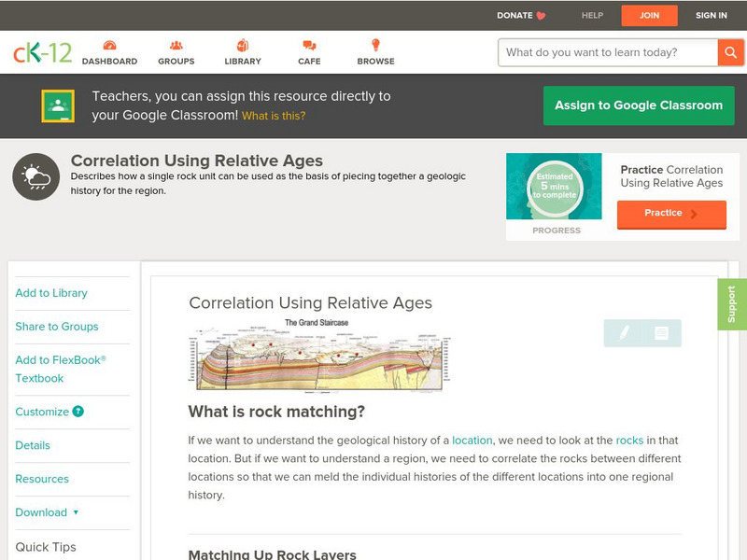Click the orange search magnifier button
The height and width of the screenshot is (560, 747).
click(729, 52)
